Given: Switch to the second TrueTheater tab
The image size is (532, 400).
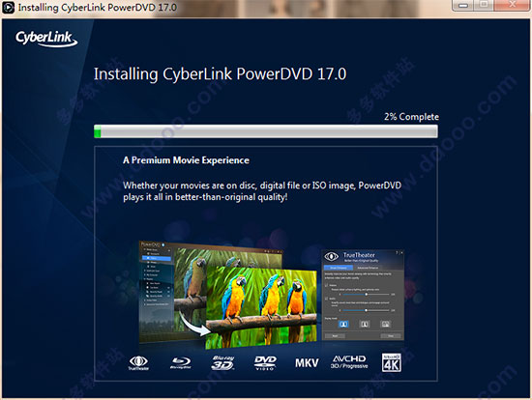Looking at the screenshot, I should pyautogui.click(x=368, y=268).
